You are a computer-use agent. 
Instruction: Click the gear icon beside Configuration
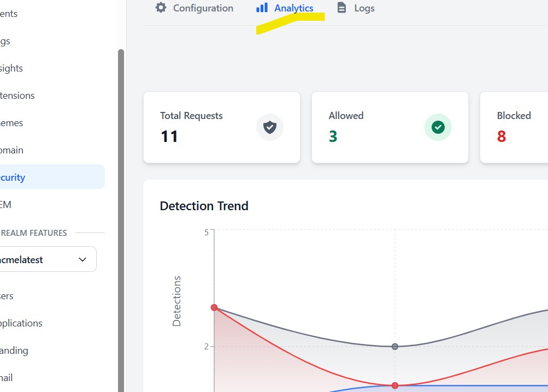point(161,8)
